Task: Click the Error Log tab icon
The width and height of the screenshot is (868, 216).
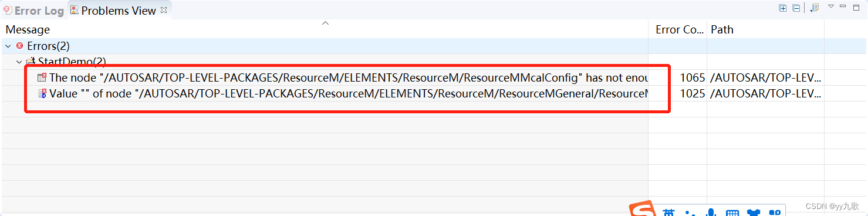Action: 8,11
